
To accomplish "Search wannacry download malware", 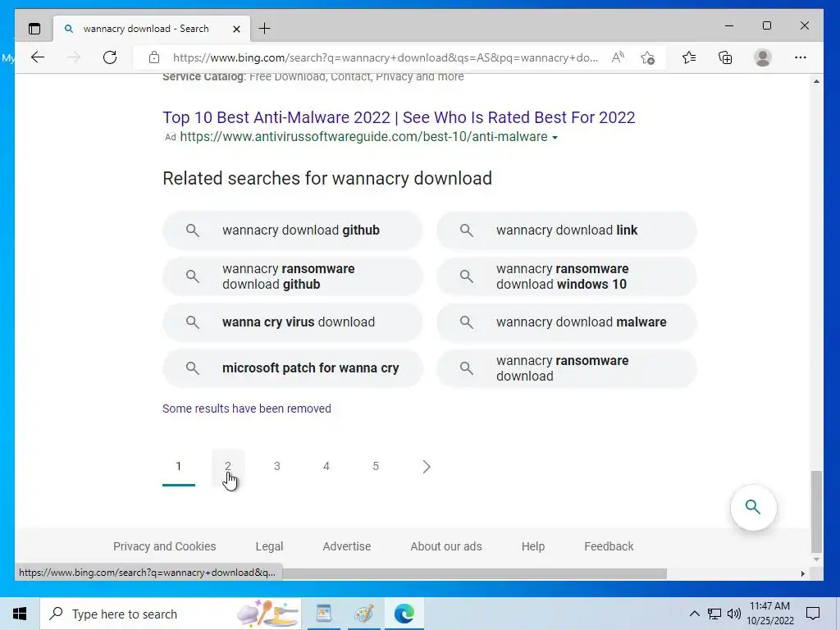I will (566, 322).
